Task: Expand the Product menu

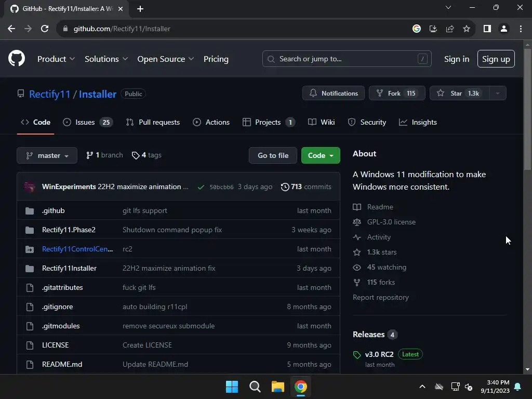Action: (56, 59)
